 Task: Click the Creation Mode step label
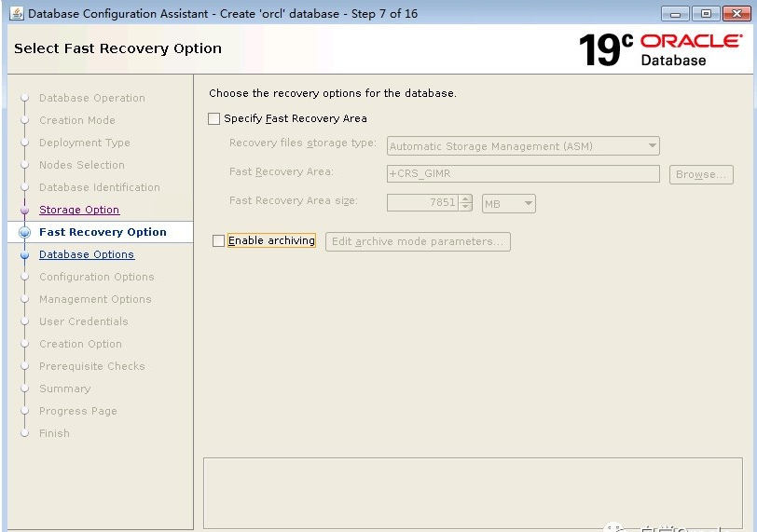[77, 120]
